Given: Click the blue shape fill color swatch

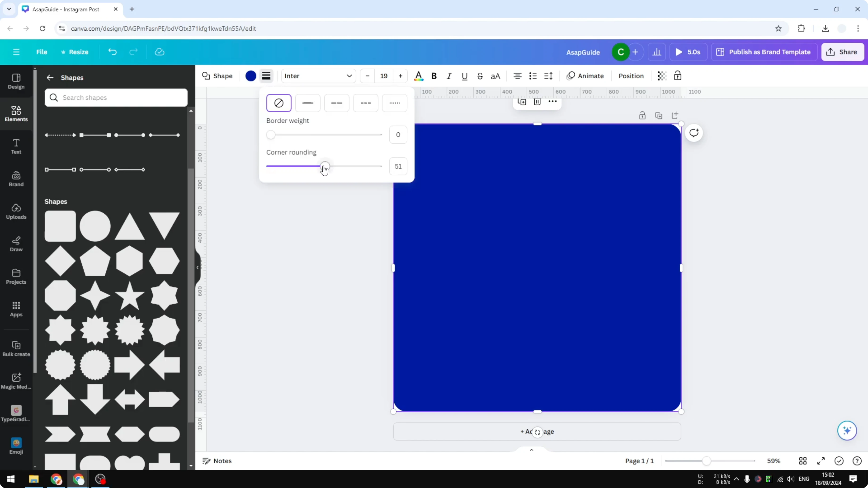Looking at the screenshot, I should (x=251, y=76).
